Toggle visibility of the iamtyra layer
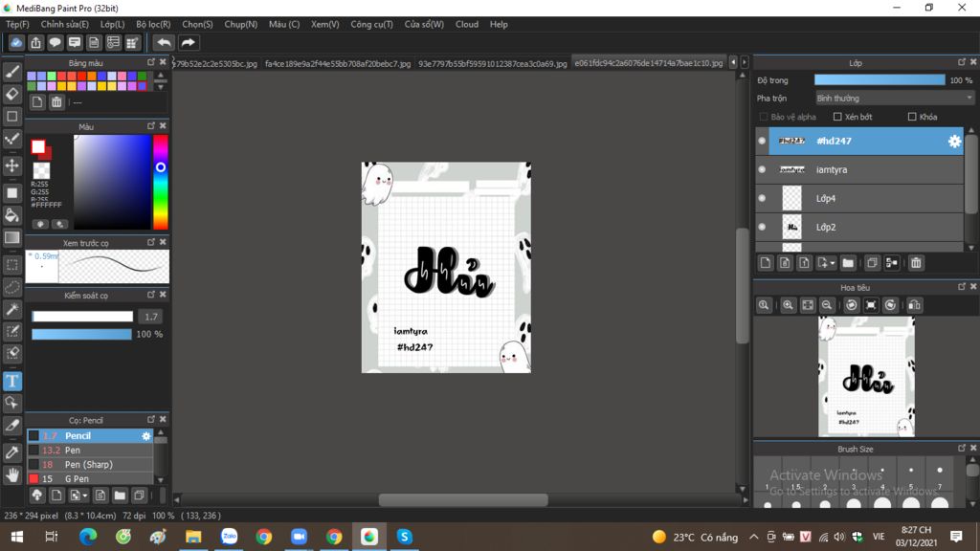The width and height of the screenshot is (980, 551). click(x=762, y=169)
